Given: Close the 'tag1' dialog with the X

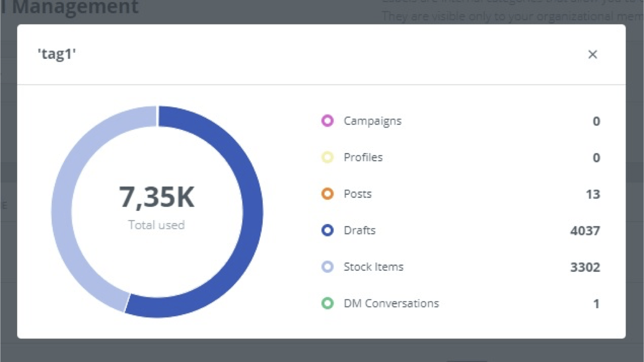Looking at the screenshot, I should tap(592, 54).
